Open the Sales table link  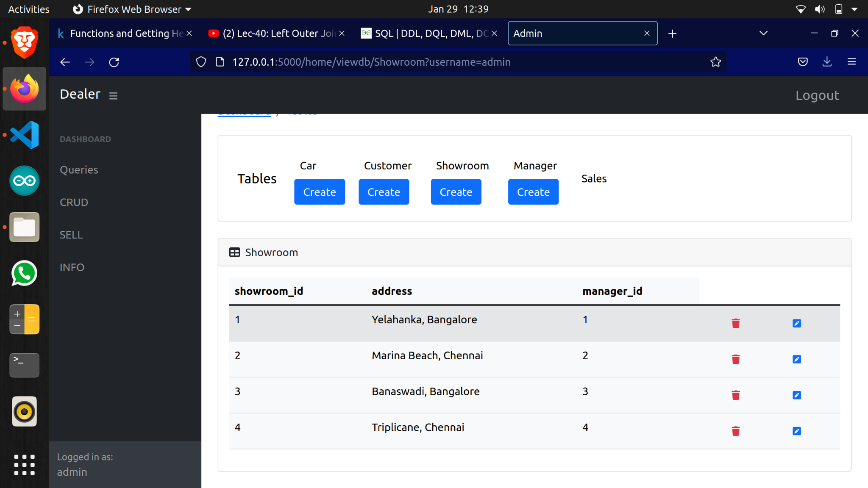pyautogui.click(x=594, y=179)
